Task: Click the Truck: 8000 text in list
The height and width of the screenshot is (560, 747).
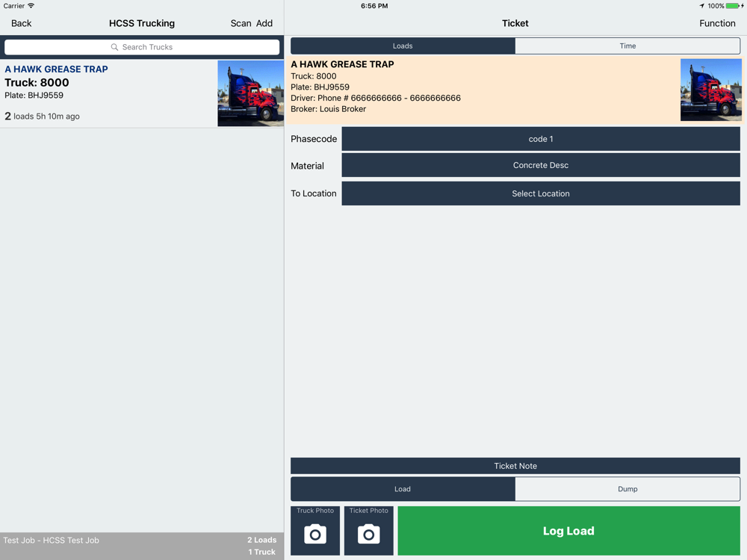Action: pos(37,82)
